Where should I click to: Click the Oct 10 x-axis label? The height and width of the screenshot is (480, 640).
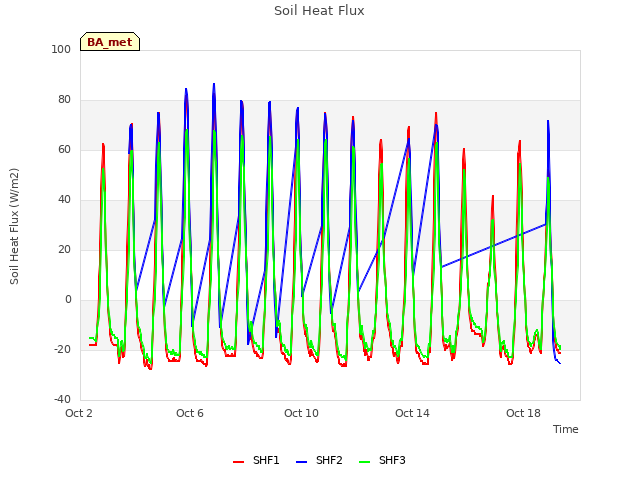301,413
